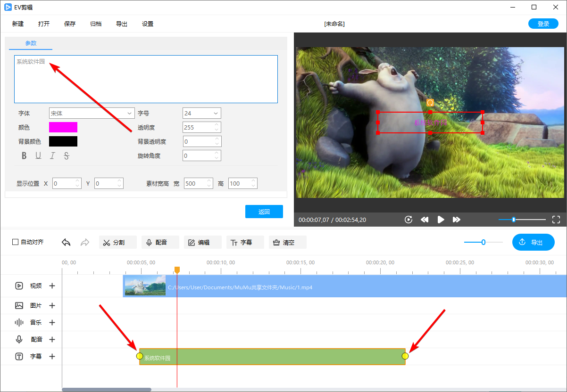Open the 新建 menu
Viewport: 567px width, 392px height.
18,24
